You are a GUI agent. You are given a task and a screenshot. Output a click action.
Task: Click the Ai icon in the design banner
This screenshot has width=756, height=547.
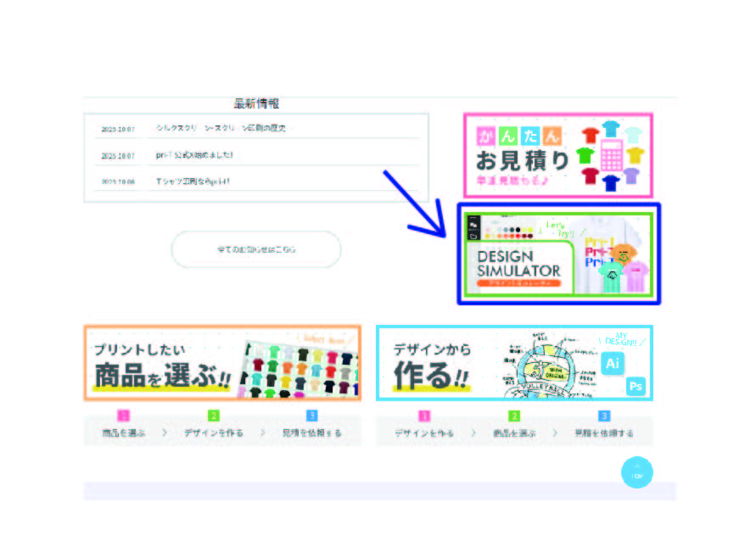point(613,363)
